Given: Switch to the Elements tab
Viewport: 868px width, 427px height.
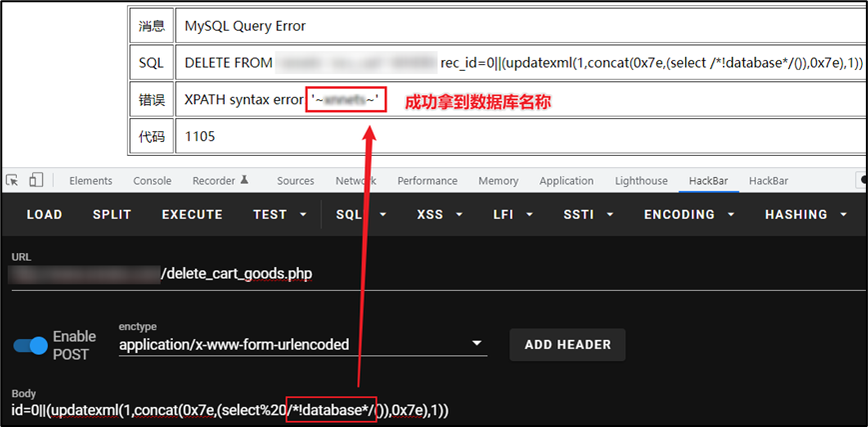Looking at the screenshot, I should 91,181.
